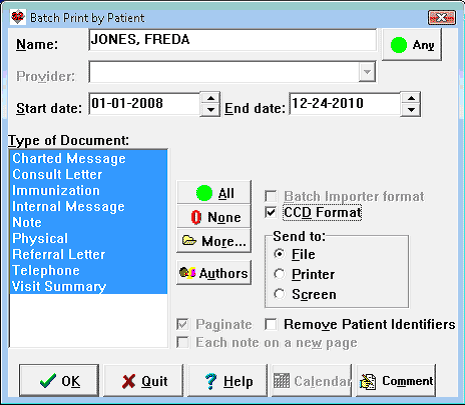Open Help with question mark button
The width and height of the screenshot is (465, 405).
click(228, 381)
